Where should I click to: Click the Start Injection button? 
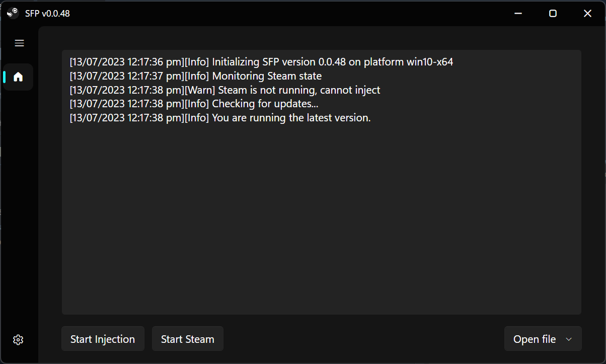(x=103, y=339)
